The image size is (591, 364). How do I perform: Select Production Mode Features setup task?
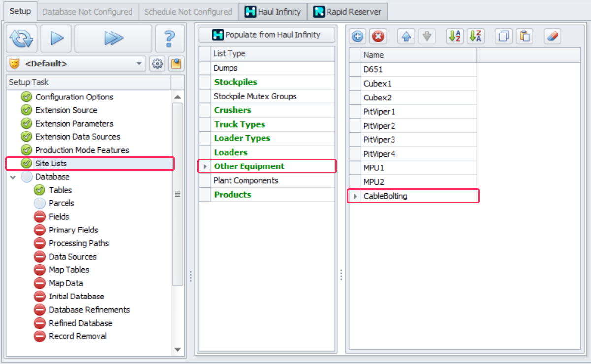tap(82, 150)
